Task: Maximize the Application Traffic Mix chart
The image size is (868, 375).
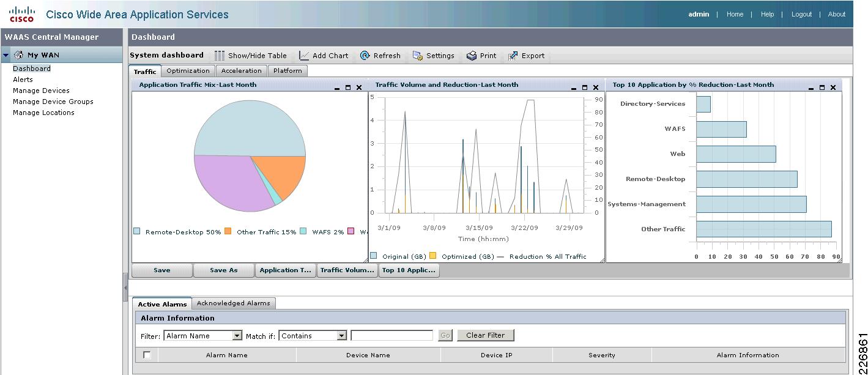Action: (348, 87)
